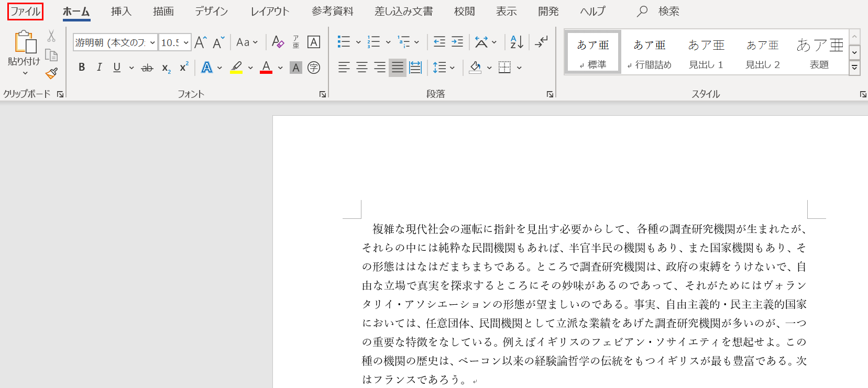Viewport: 868px width, 388px height.
Task: Click the Asian layout (拡張書式) icon
Action: pyautogui.click(x=481, y=42)
